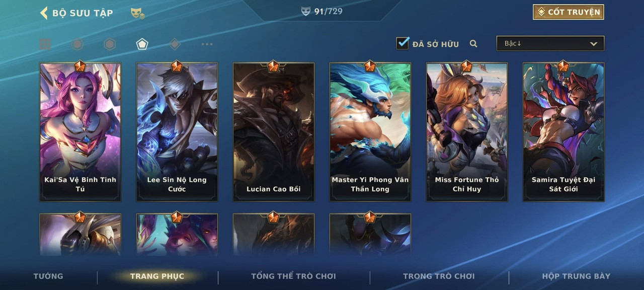Switch to the Tướng tab
This screenshot has height=290, width=644.
click(48, 276)
